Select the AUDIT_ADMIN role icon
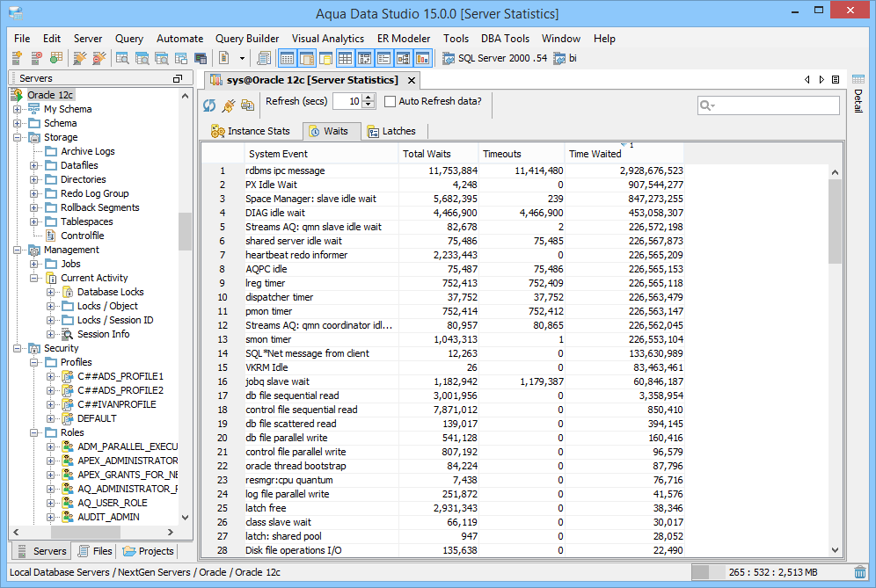 68,517
